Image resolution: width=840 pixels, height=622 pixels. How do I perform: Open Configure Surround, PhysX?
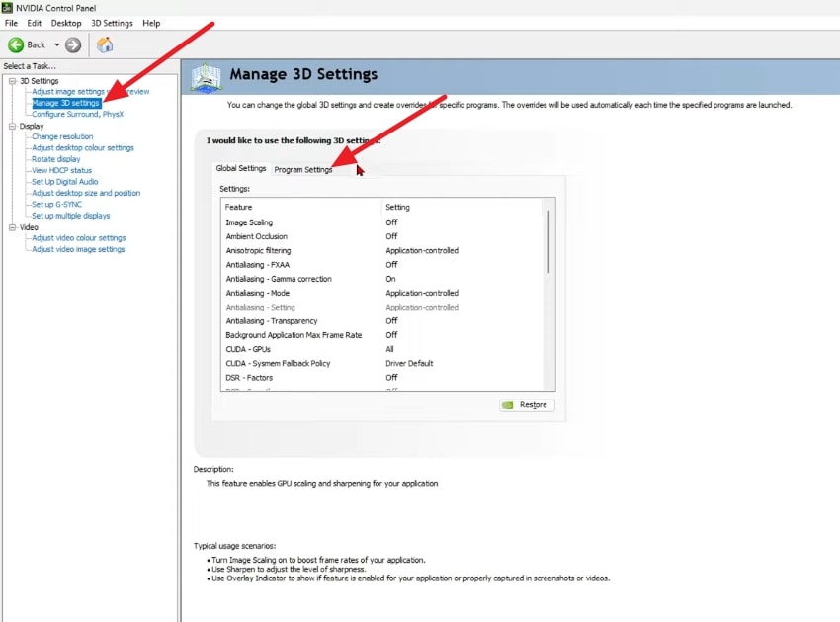[x=77, y=114]
